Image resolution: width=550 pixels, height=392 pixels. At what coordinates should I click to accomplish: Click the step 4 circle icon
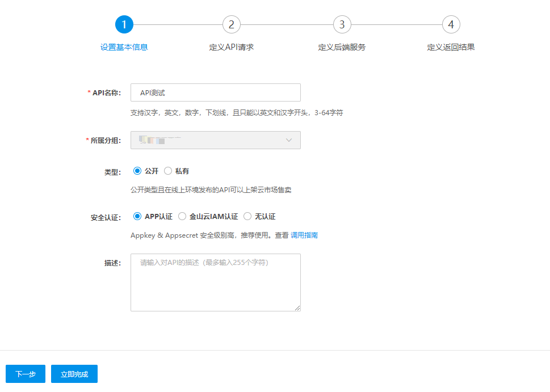451,24
